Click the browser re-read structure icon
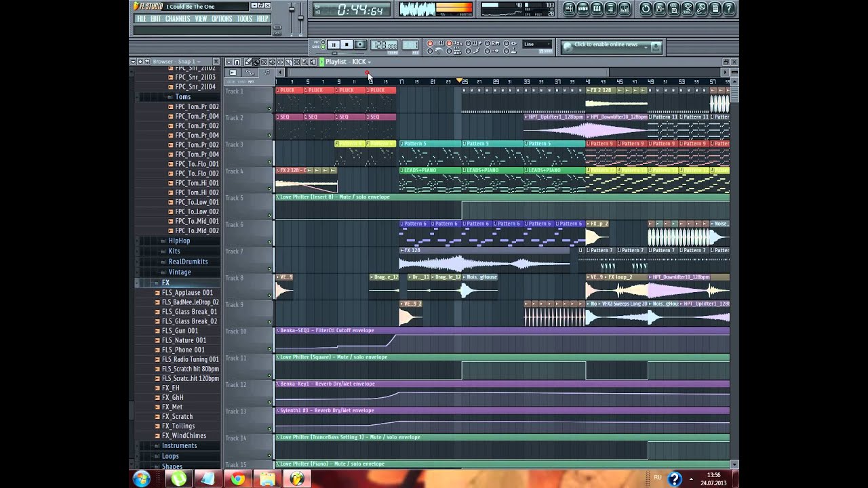The width and height of the screenshot is (868, 488). [140, 62]
